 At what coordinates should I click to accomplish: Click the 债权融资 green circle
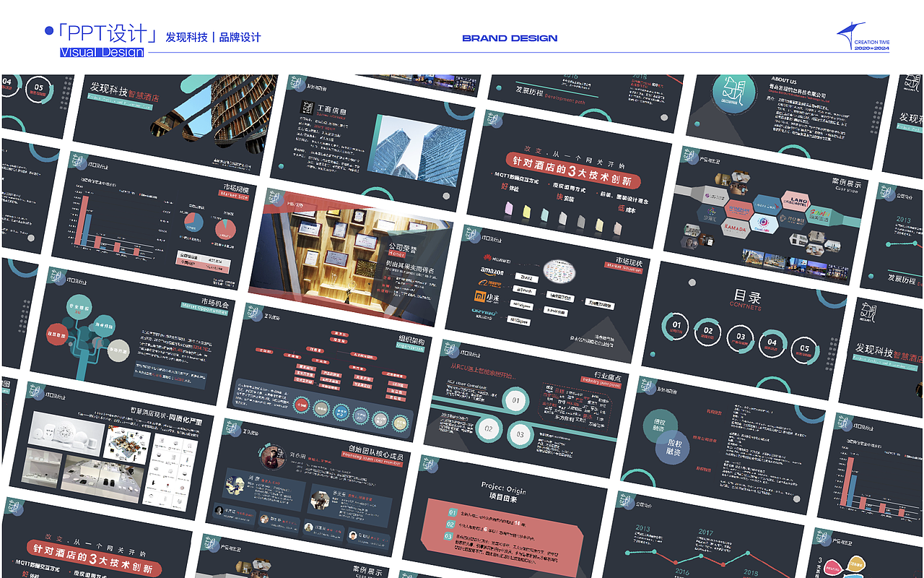click(661, 425)
